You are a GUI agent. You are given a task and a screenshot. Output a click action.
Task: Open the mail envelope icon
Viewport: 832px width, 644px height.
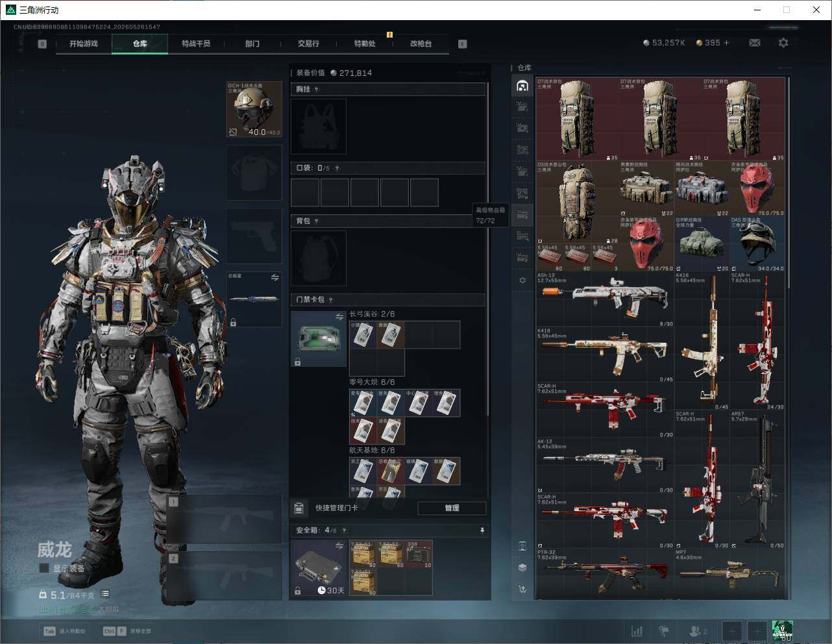pos(755,43)
